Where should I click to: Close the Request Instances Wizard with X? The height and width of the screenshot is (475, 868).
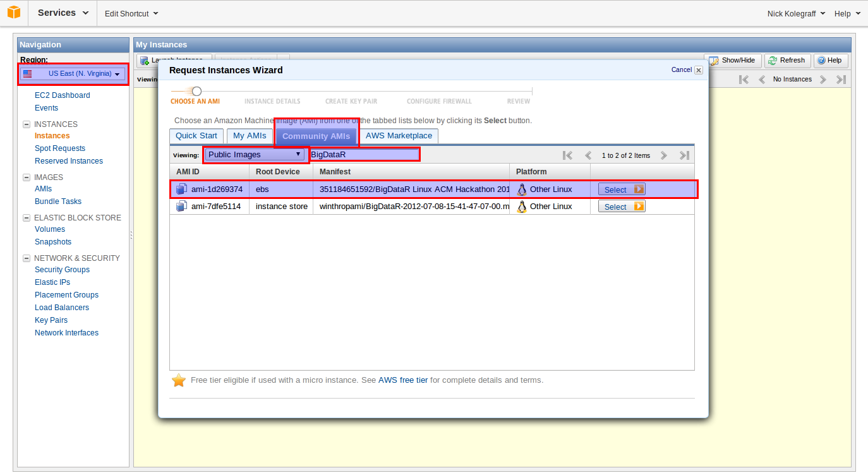coord(699,70)
